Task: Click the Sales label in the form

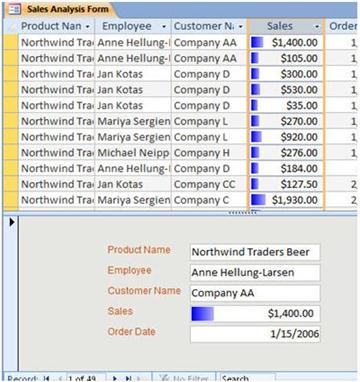Action: [120, 311]
